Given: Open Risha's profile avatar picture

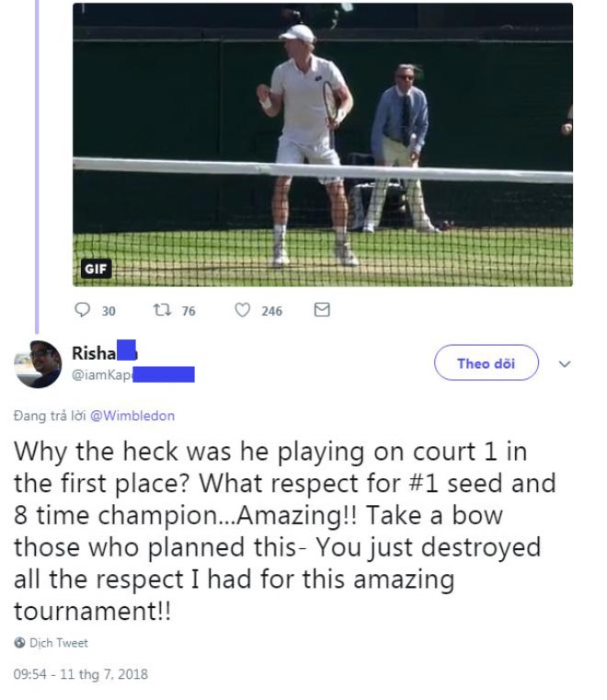Looking at the screenshot, I should click(38, 365).
